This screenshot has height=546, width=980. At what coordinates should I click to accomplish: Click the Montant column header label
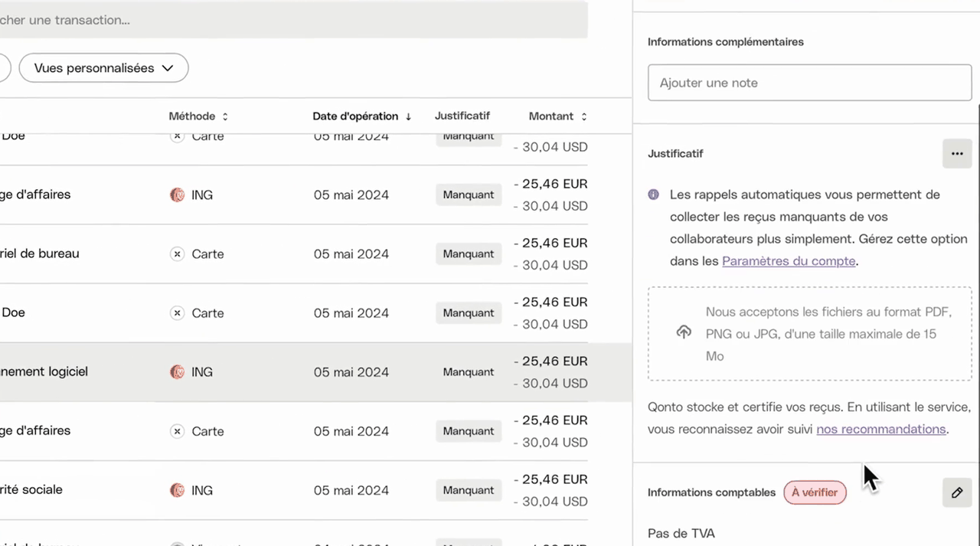click(x=551, y=116)
